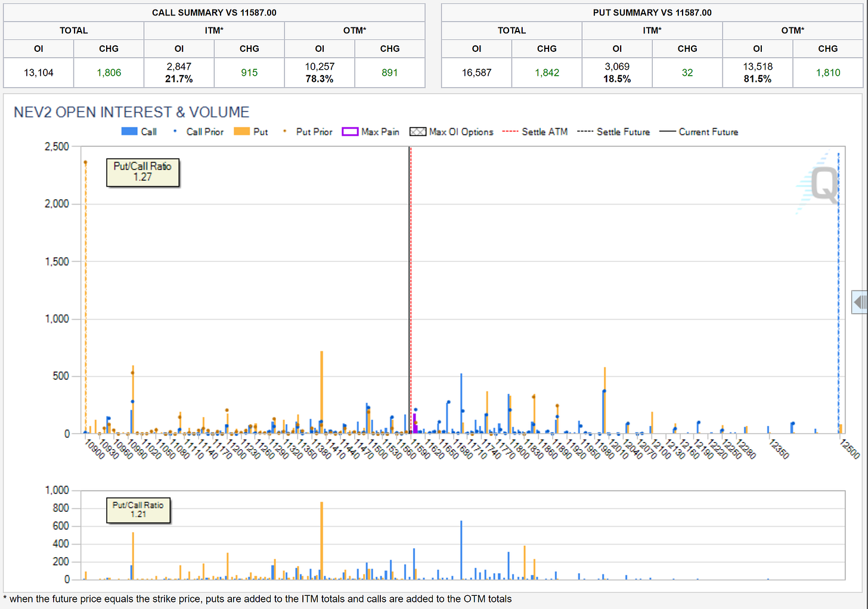The height and width of the screenshot is (609, 868).
Task: Click call OTM OI 10,257
Action: (320, 67)
